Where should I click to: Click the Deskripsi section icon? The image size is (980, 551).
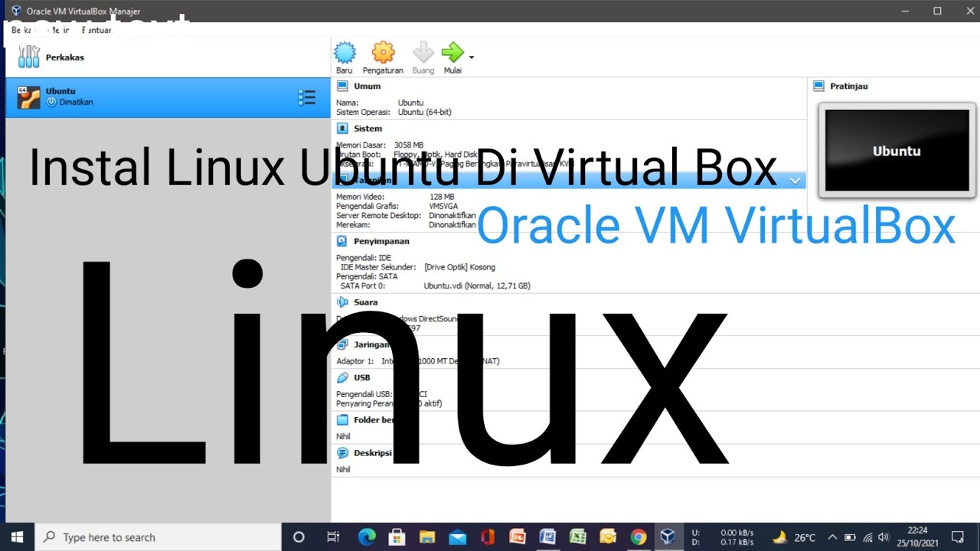(342, 453)
